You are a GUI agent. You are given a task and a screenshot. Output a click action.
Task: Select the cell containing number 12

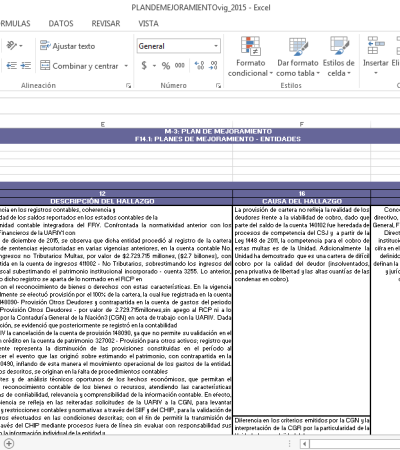tap(102, 194)
